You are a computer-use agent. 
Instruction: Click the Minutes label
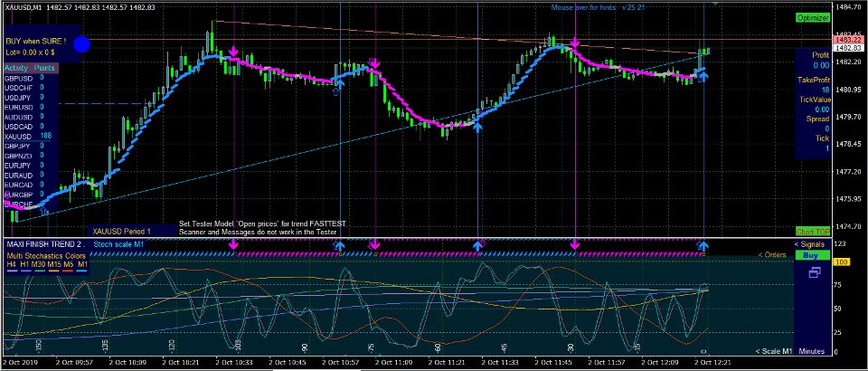coord(812,352)
